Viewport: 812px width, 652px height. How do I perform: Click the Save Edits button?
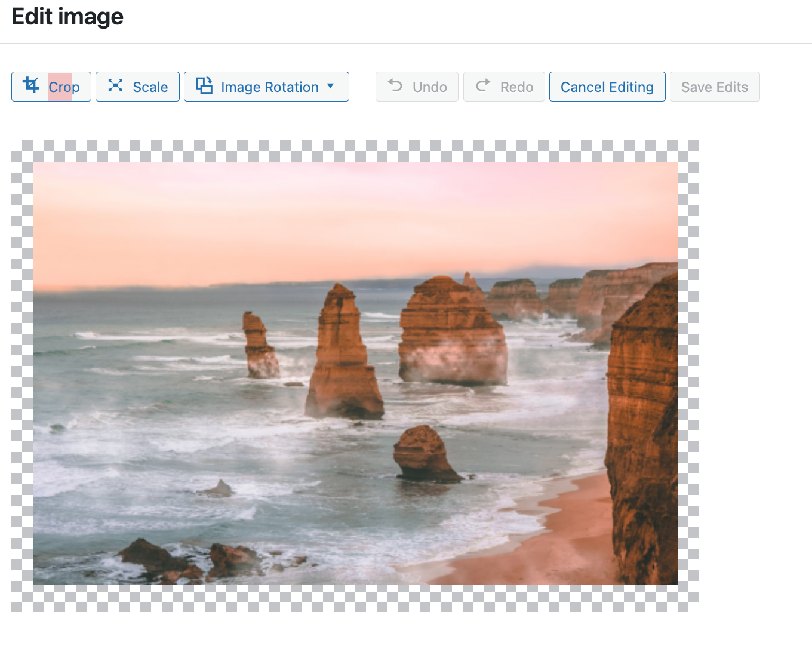click(x=715, y=87)
